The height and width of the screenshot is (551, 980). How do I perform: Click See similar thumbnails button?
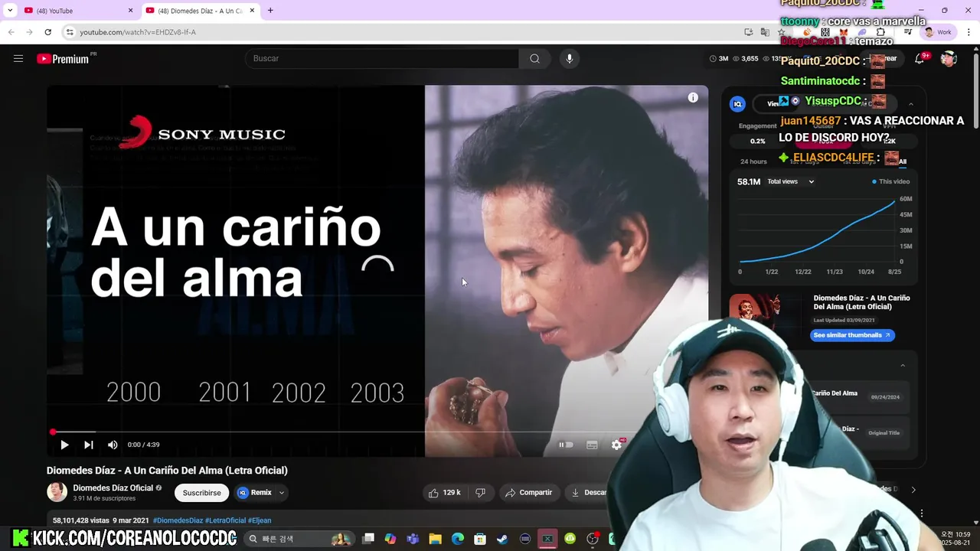(852, 335)
